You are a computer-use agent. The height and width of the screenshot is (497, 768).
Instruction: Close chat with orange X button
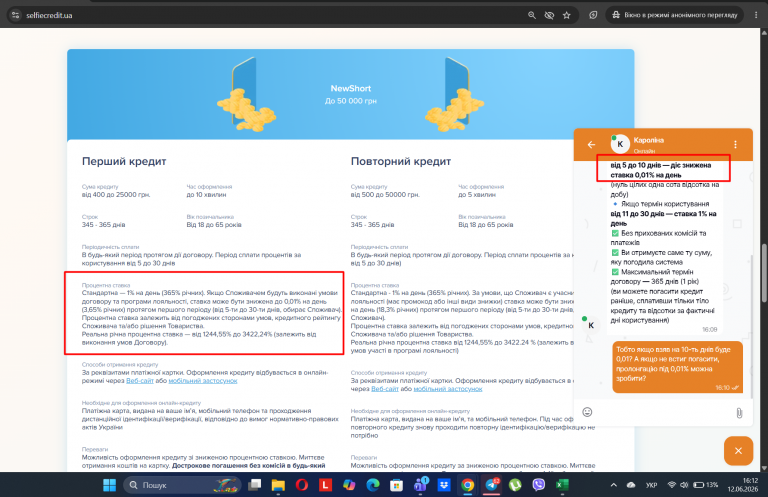[x=738, y=450]
